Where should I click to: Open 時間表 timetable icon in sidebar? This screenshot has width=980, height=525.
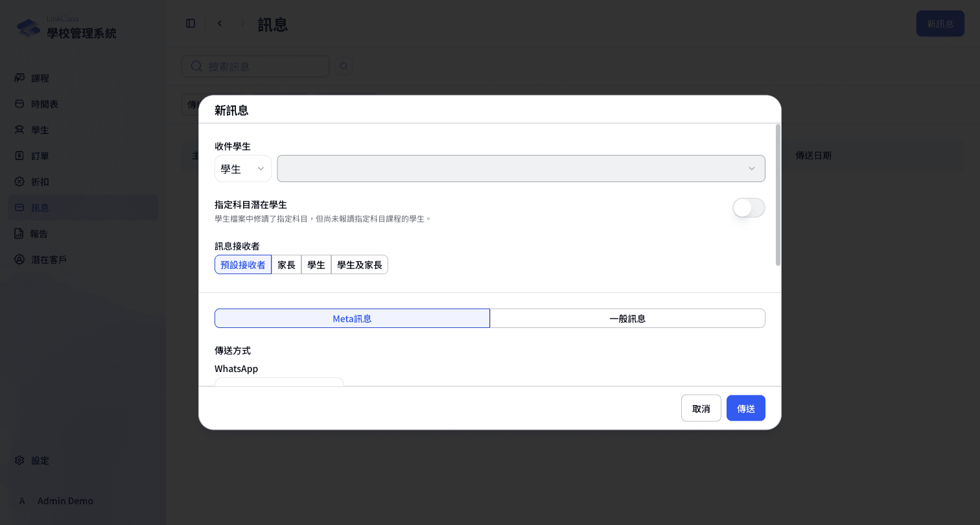(19, 104)
